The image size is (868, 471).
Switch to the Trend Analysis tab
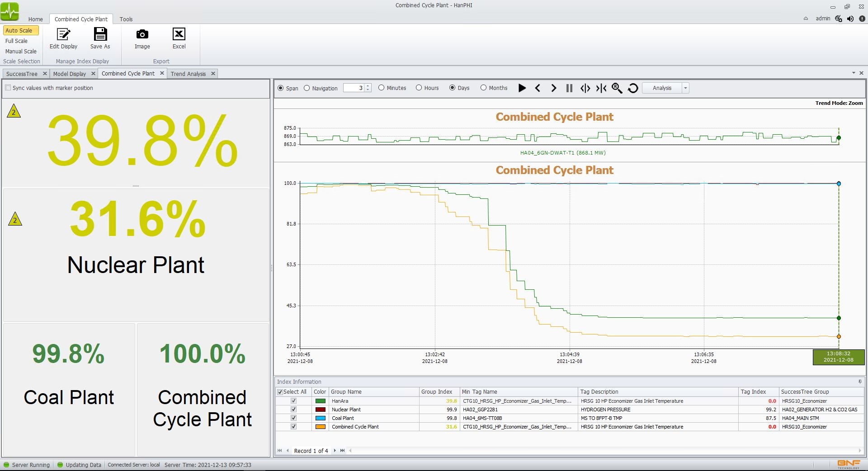click(x=188, y=74)
